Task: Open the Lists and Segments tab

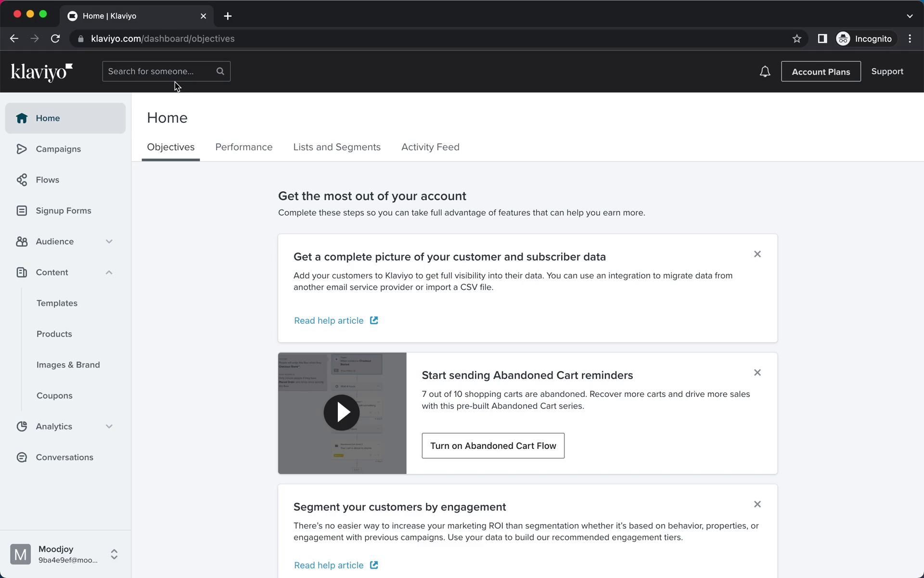Action: pos(336,147)
